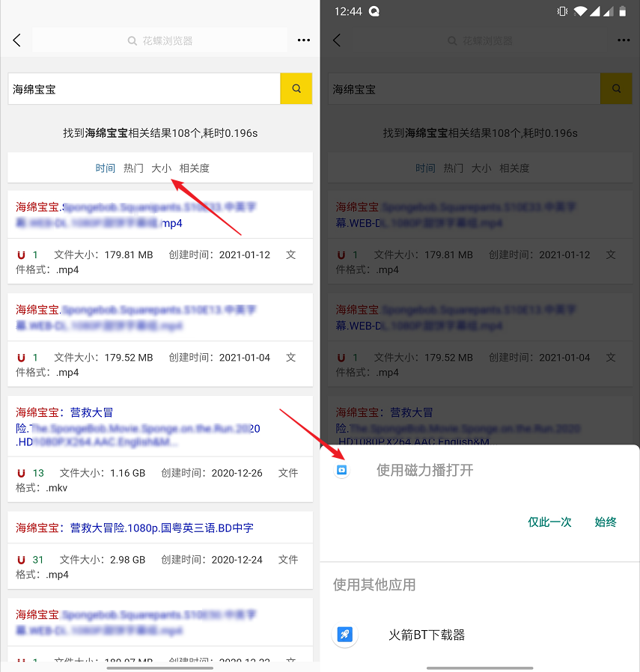Choose 仅此一次 in open-with dialog
The image size is (640, 672).
click(549, 522)
